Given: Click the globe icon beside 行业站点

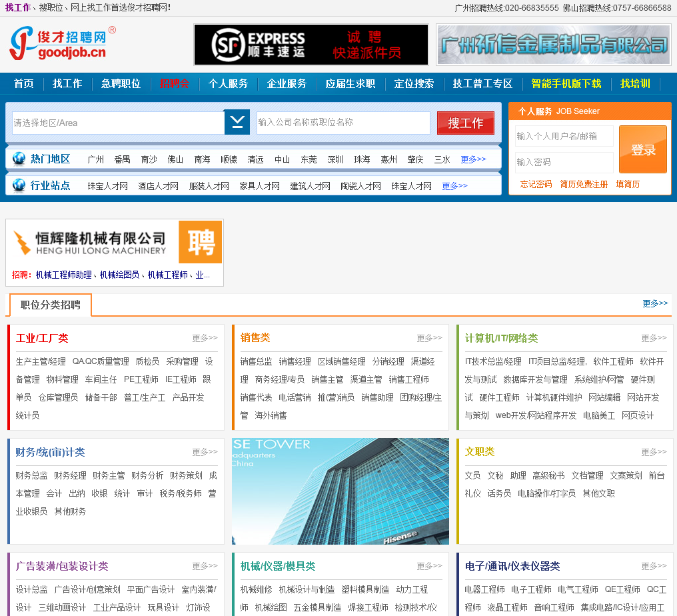Looking at the screenshot, I should pos(19,185).
